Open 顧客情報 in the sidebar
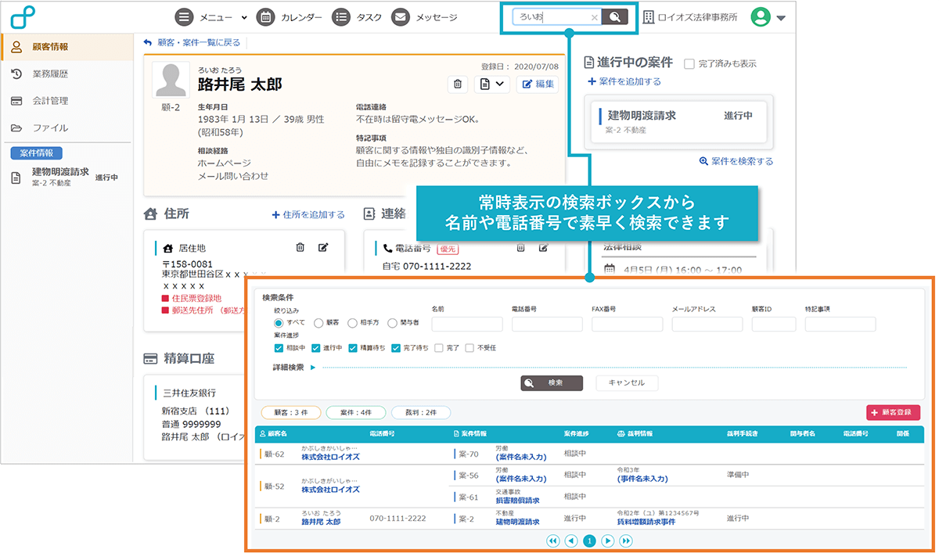 click(67, 46)
